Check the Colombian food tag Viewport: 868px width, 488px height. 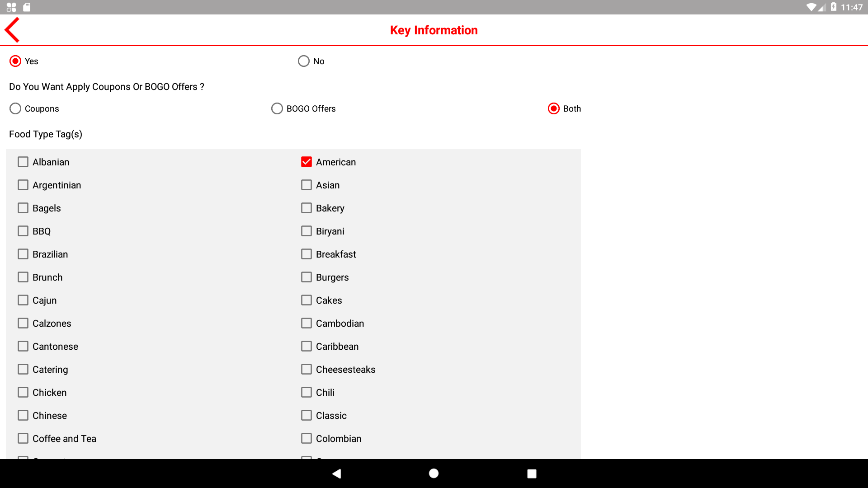point(307,438)
